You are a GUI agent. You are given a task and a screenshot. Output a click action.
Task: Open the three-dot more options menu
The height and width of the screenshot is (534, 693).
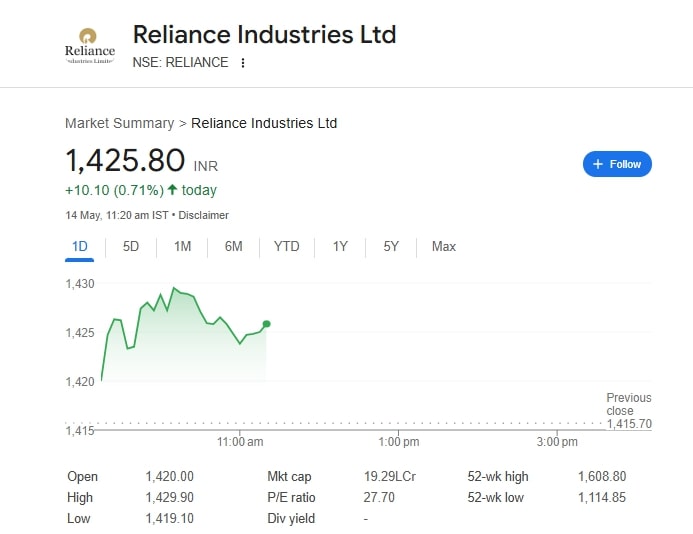click(x=243, y=63)
